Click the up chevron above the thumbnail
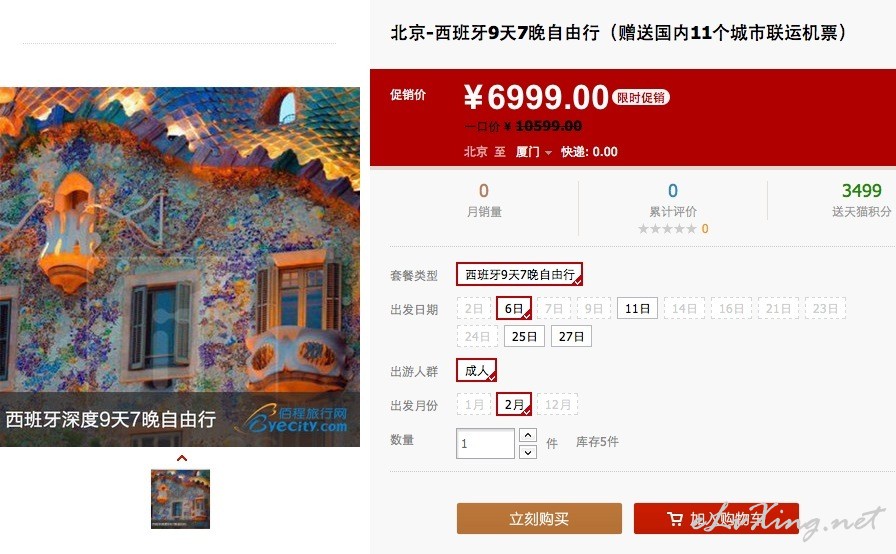This screenshot has height=554, width=896. [x=182, y=458]
